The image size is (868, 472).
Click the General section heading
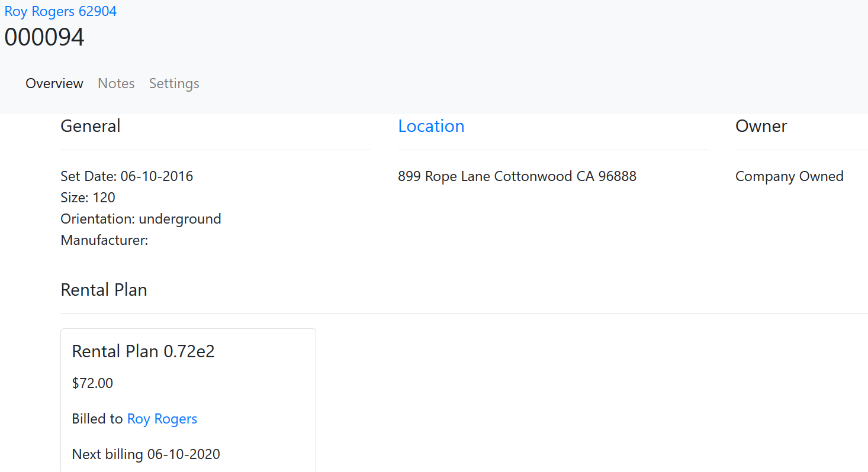pyautogui.click(x=91, y=126)
